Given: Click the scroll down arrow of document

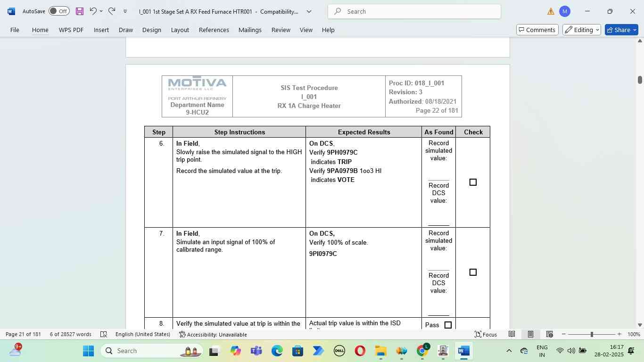Looking at the screenshot, I should coord(640,325).
